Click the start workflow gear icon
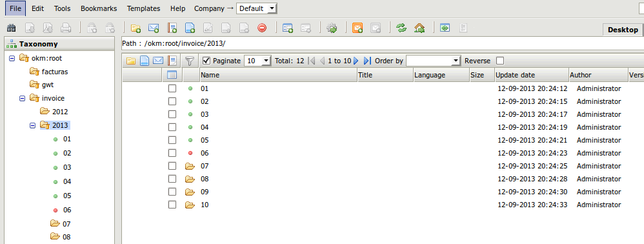The image size is (644, 244). 332,28
